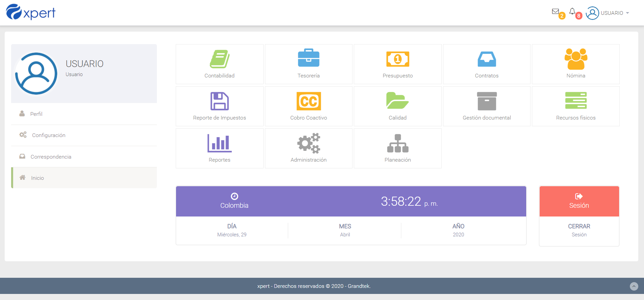Screen dimensions: 644x300
Task: Click the "Miércoles, 29" day value
Action: 232,235
